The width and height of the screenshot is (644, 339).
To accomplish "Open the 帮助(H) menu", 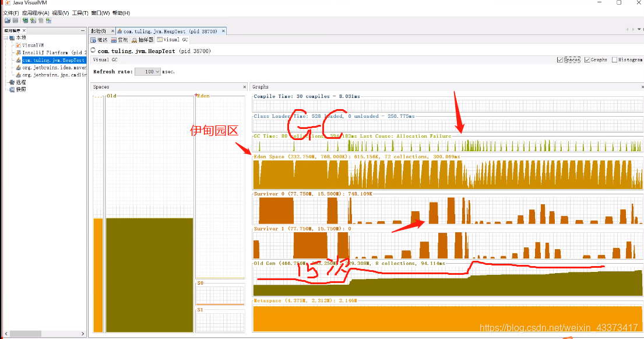I will (121, 13).
